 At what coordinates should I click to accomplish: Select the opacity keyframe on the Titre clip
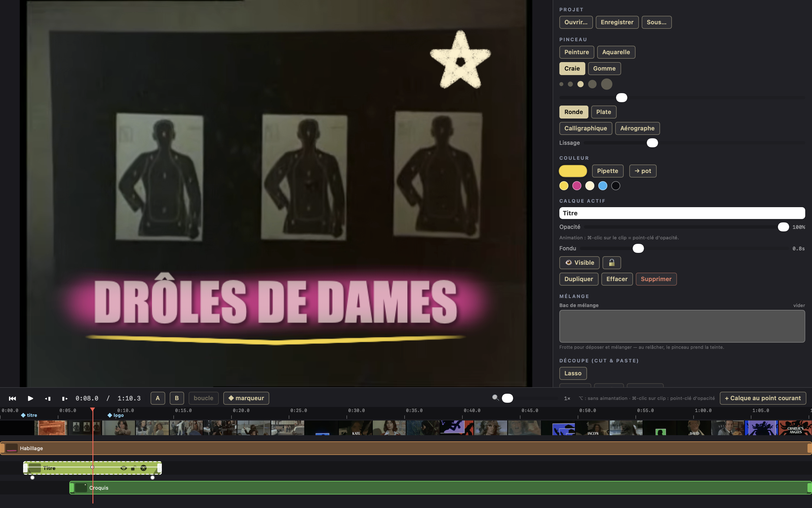92,467
